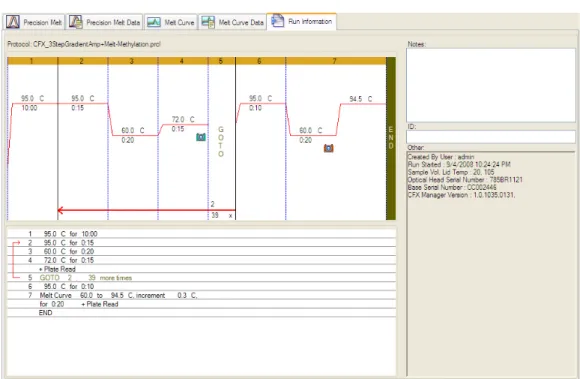The width and height of the screenshot is (580, 379).
Task: Click the Melt Curve tab's chart icon
Action: click(154, 22)
